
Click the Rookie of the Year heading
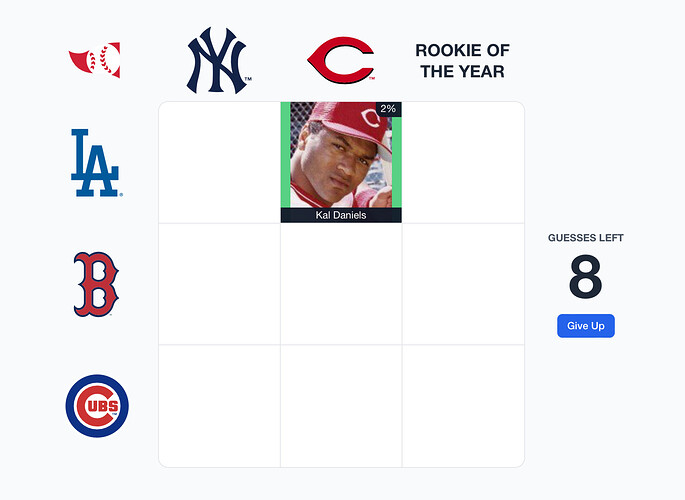pos(463,61)
